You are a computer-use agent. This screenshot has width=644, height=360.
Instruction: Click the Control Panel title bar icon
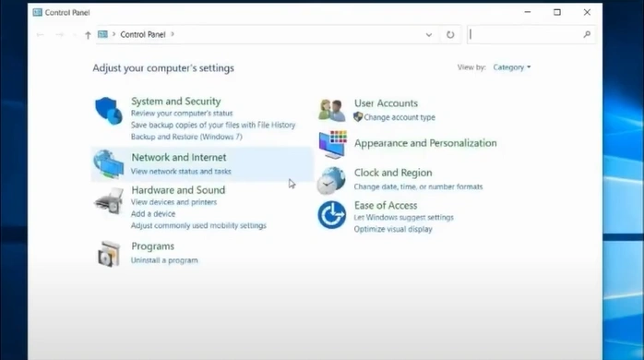coord(38,12)
